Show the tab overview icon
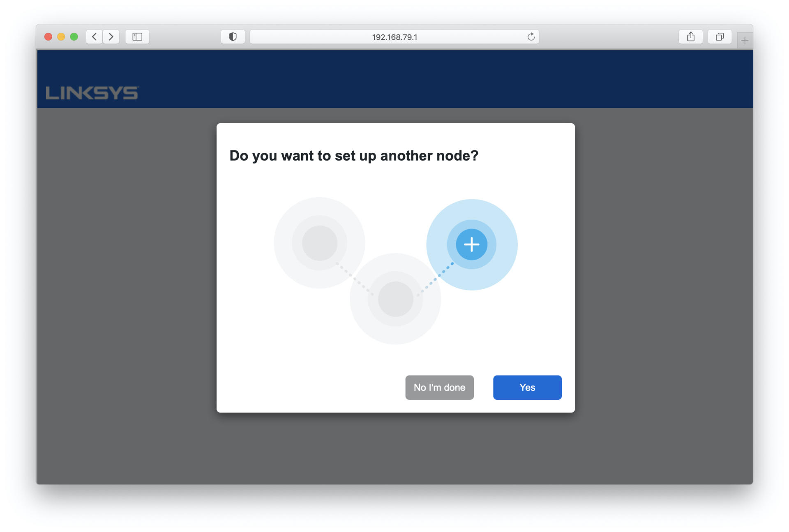The width and height of the screenshot is (789, 532). (x=719, y=37)
